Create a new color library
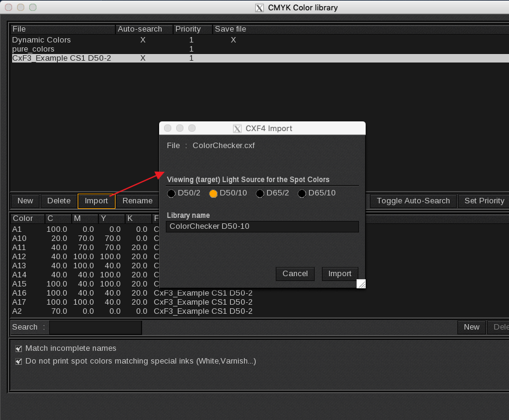Image resolution: width=509 pixels, height=420 pixels. point(25,200)
